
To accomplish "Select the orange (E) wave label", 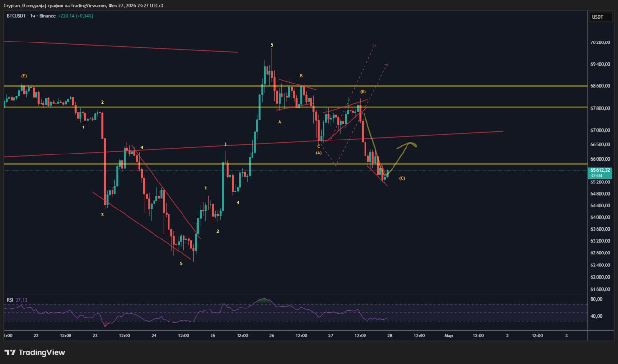I will (24, 76).
